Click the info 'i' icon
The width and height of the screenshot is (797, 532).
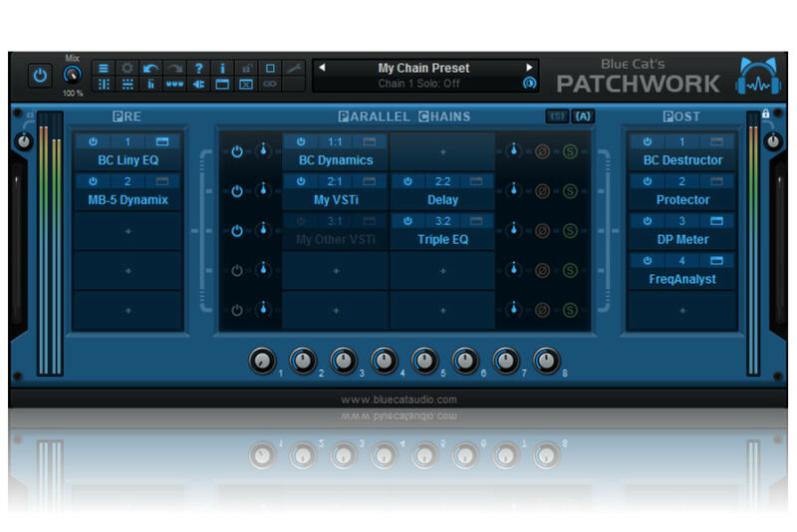(x=222, y=68)
